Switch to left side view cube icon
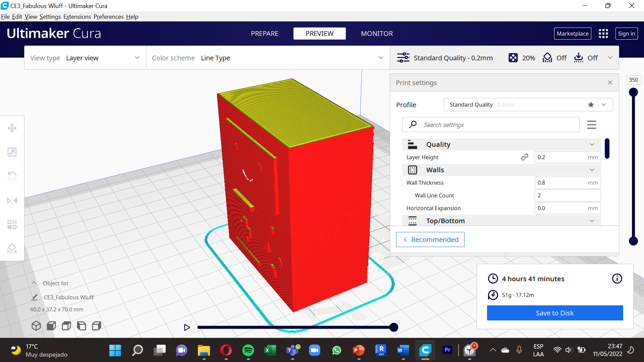644x362 pixels. click(82, 326)
